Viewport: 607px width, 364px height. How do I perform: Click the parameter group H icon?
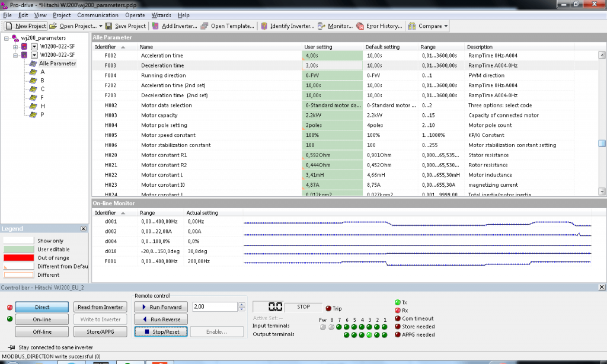pos(33,106)
